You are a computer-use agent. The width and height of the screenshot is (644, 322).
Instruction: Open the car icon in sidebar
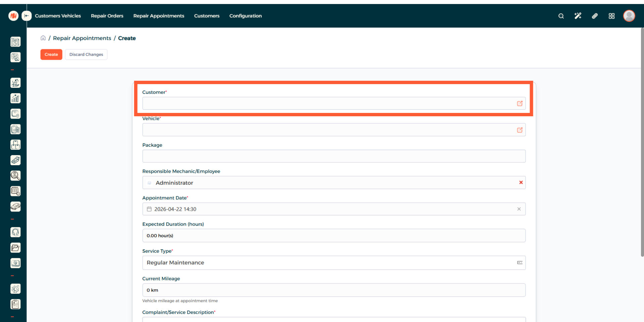(x=15, y=206)
